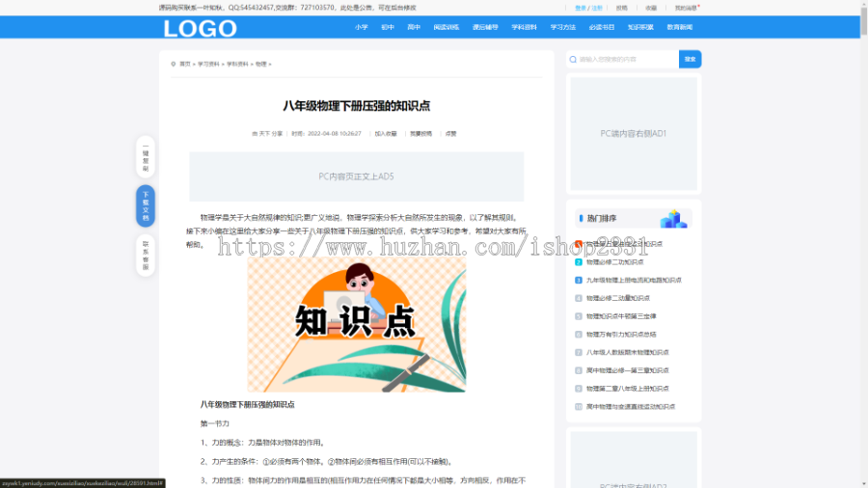
Task: Click the blue 搜索 search button
Action: click(690, 59)
